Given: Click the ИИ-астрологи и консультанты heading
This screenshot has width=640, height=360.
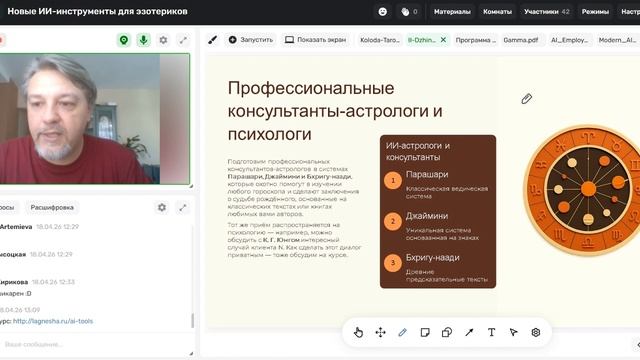Looking at the screenshot, I should coord(418,151).
